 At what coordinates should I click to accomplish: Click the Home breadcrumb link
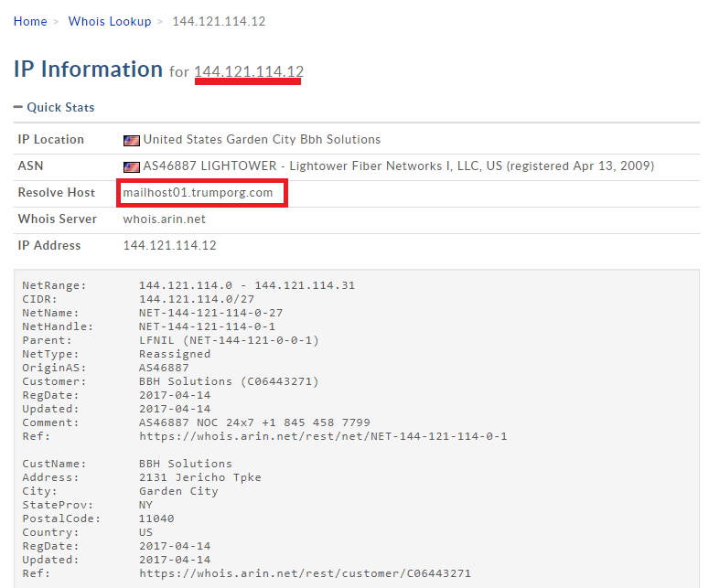(29, 21)
